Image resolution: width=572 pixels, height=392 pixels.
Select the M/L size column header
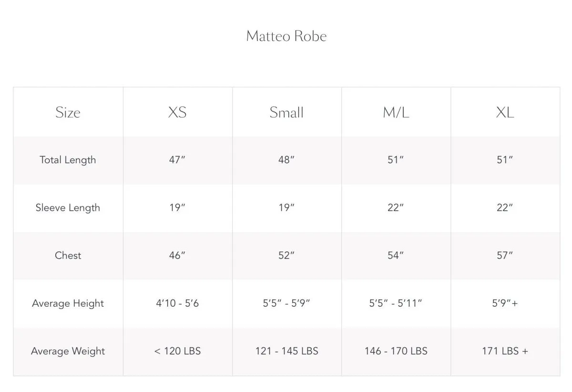tap(396, 113)
